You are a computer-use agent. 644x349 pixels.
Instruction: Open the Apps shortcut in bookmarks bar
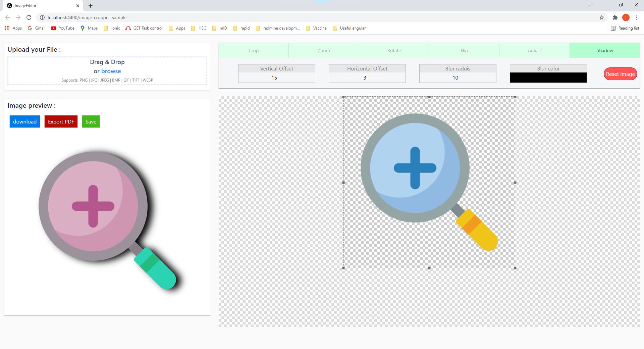[13, 28]
